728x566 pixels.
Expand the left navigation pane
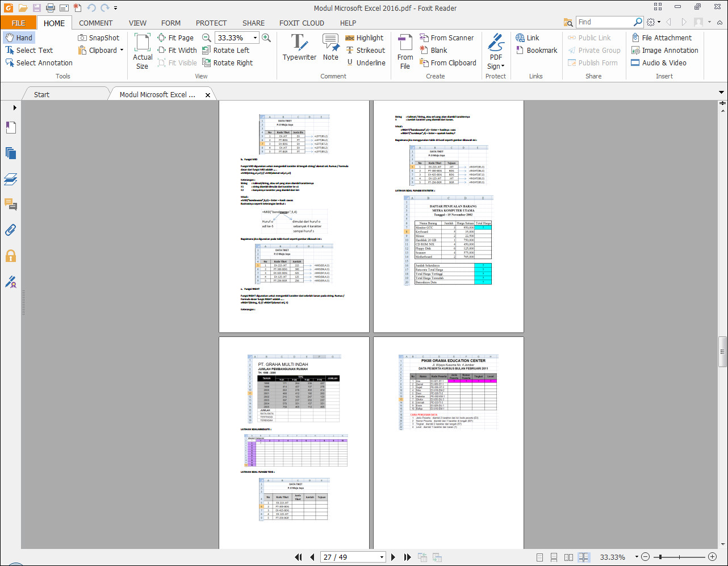[15, 107]
